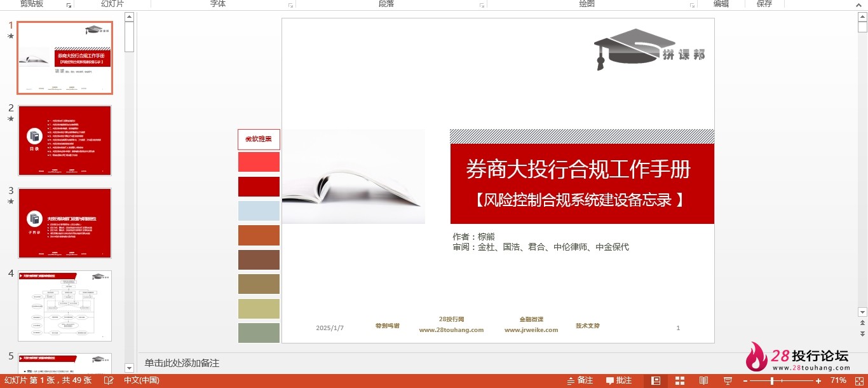Screen dimensions: 868x388
Task: Click the 编辑 ribbon group label
Action: coord(721,4)
